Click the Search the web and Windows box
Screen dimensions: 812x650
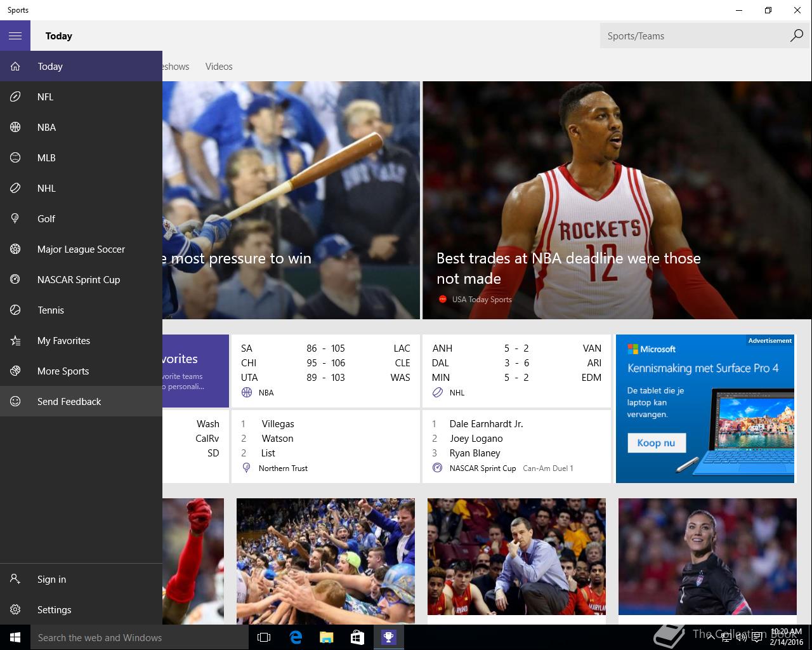pos(140,637)
